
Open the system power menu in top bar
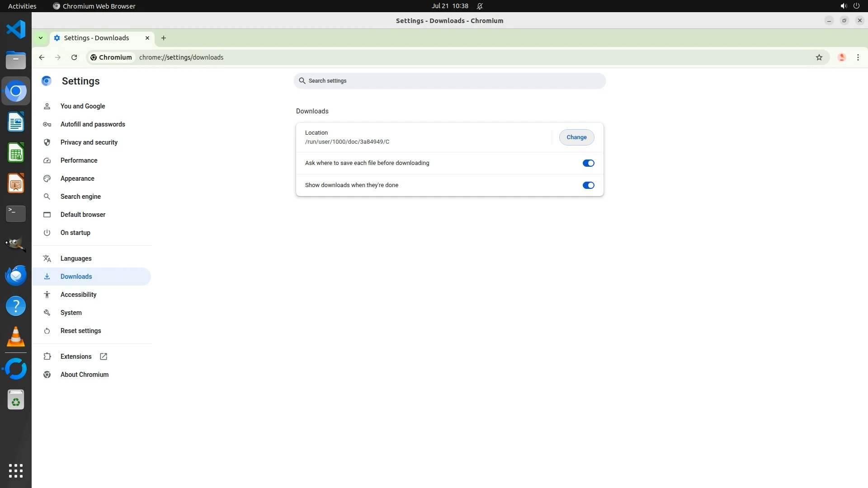tap(856, 6)
